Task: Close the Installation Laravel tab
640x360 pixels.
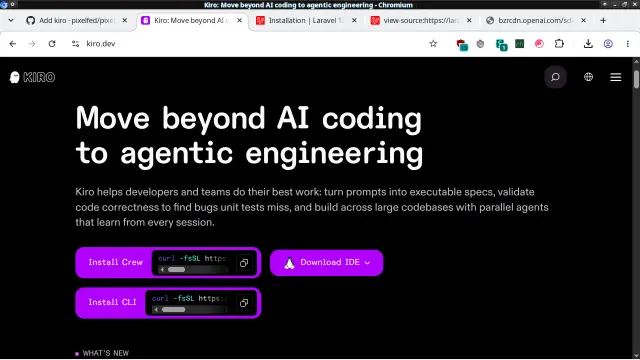Action: point(354,20)
